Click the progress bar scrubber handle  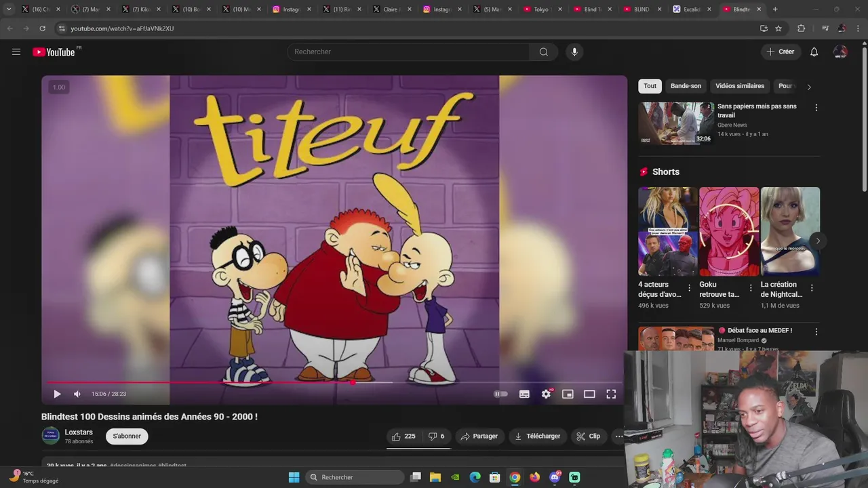353,382
